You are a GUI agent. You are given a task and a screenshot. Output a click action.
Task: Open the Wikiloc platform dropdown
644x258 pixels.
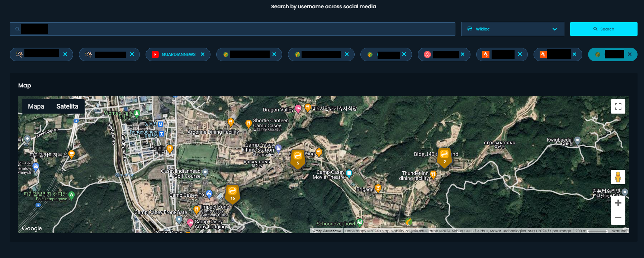click(x=512, y=29)
